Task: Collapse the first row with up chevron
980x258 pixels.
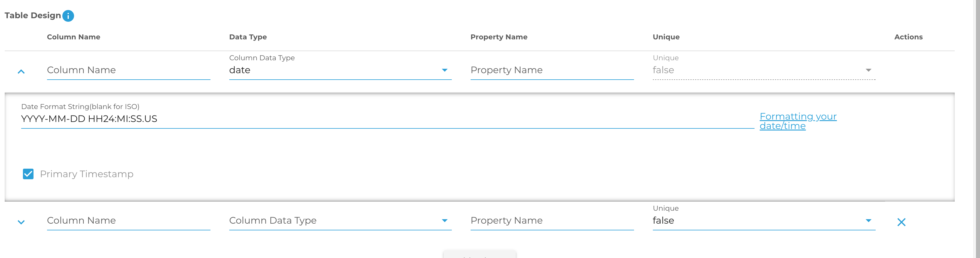Action: (x=21, y=71)
